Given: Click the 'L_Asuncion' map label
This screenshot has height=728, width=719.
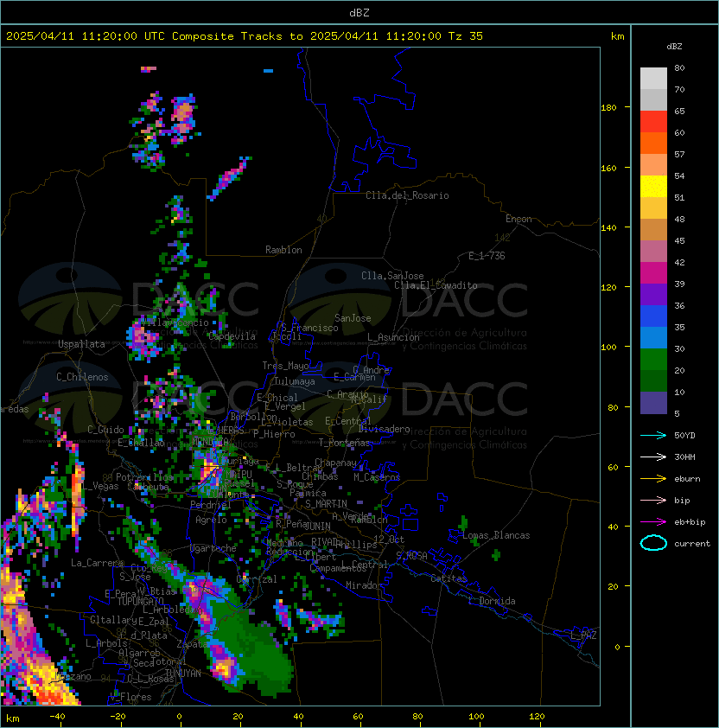Looking at the screenshot, I should pyautogui.click(x=393, y=337).
